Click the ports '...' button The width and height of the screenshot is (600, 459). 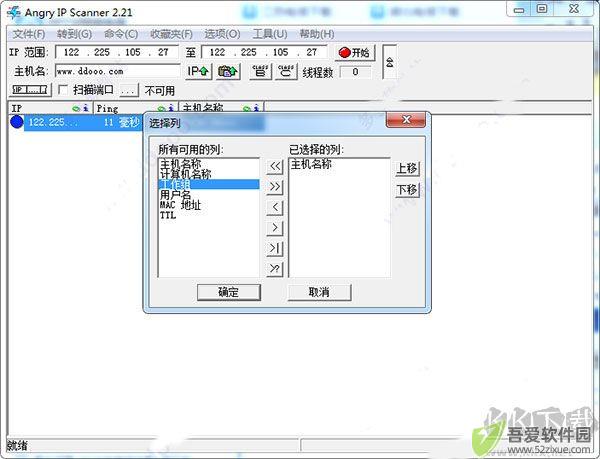tap(129, 91)
